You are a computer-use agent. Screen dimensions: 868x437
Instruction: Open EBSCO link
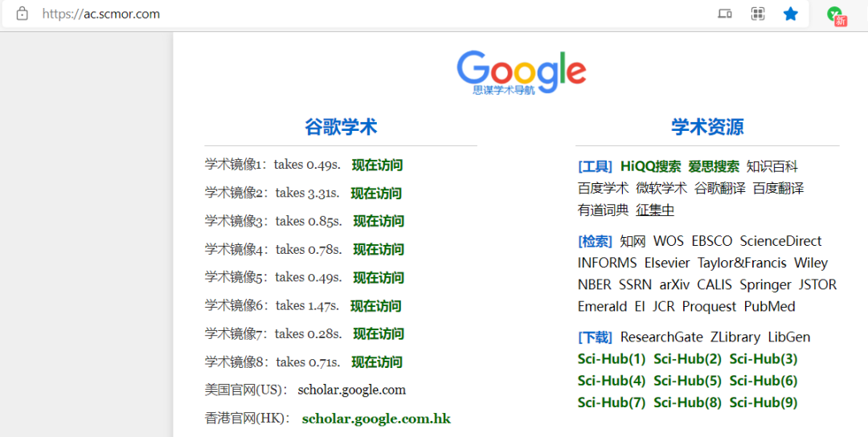tap(712, 241)
